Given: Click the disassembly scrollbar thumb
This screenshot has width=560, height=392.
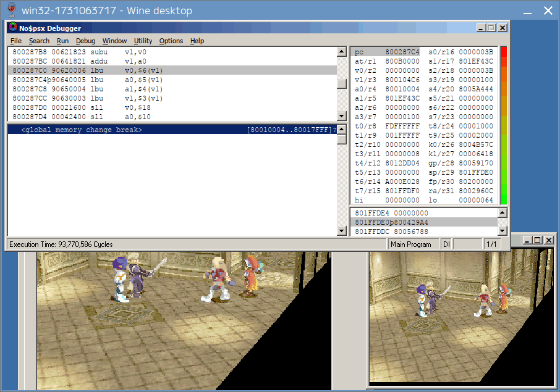Looking at the screenshot, I should click(x=342, y=84).
